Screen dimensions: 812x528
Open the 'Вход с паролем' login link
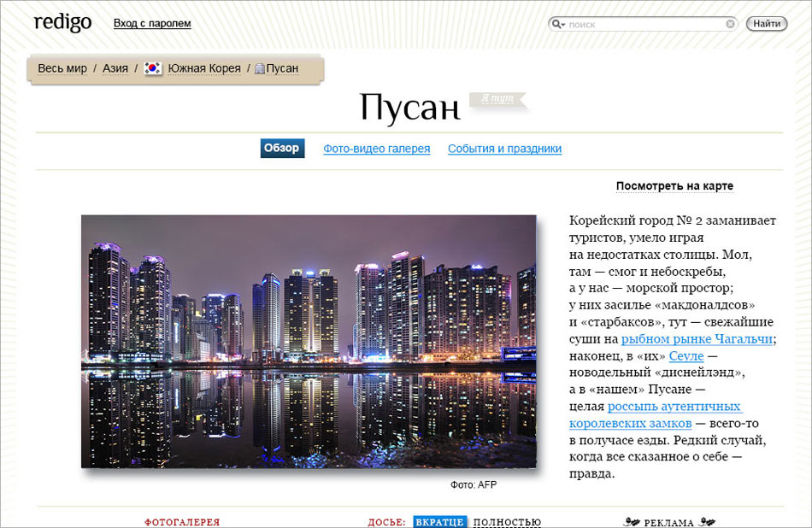coord(152,23)
